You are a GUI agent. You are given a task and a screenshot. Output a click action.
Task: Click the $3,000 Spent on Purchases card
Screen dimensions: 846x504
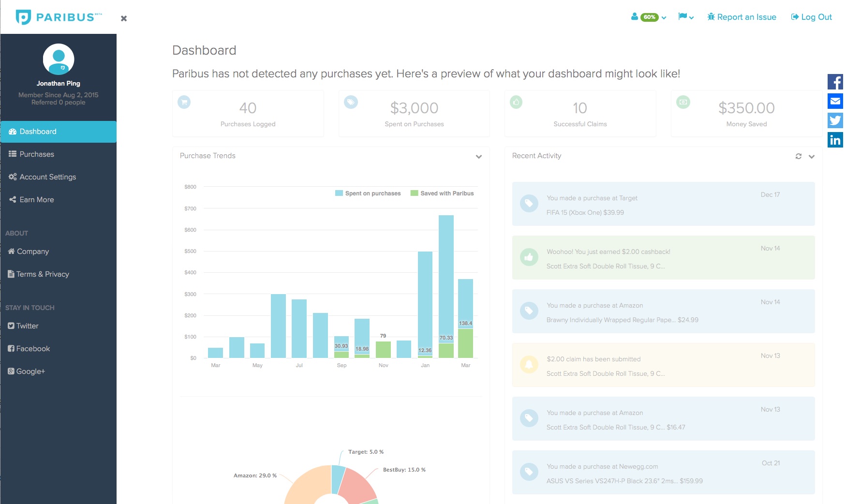tap(414, 114)
